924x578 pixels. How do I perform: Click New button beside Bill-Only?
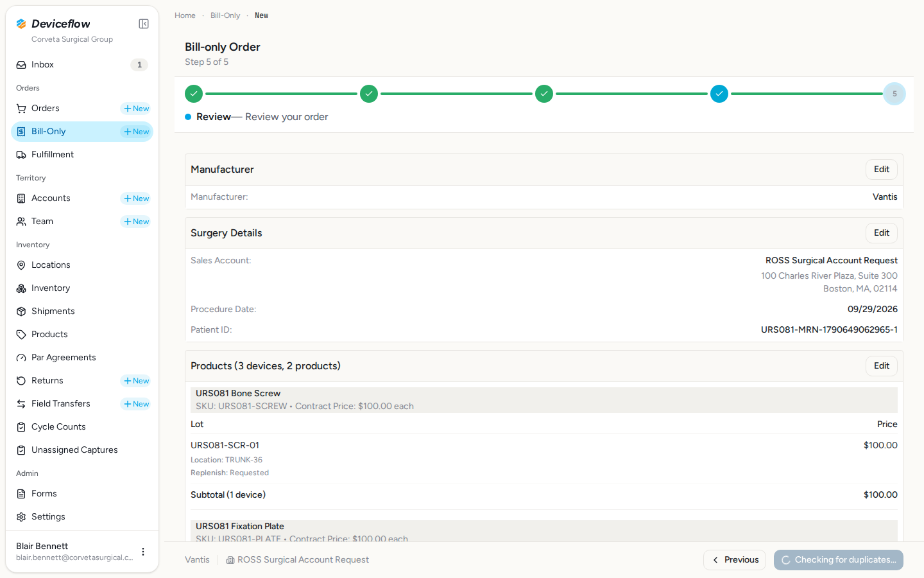pos(136,132)
